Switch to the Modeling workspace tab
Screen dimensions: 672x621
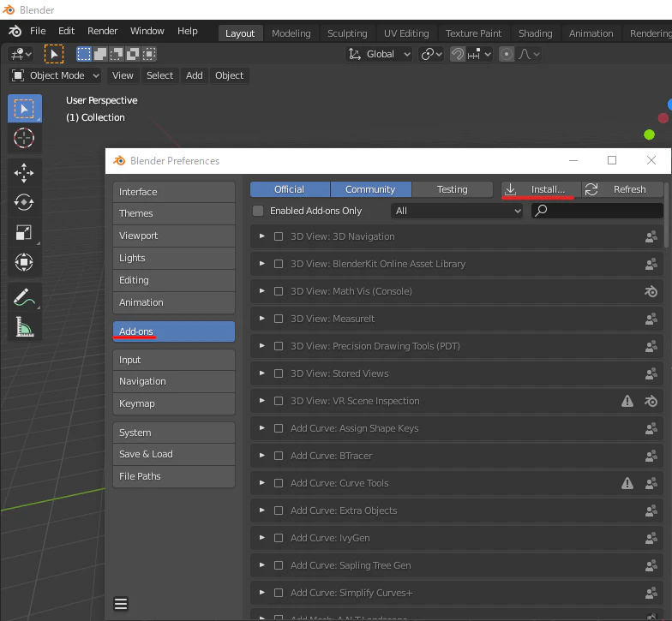click(291, 33)
